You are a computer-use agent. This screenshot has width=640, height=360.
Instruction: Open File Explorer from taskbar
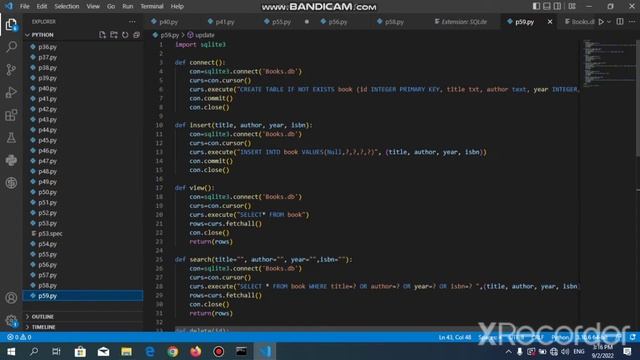[127, 351]
